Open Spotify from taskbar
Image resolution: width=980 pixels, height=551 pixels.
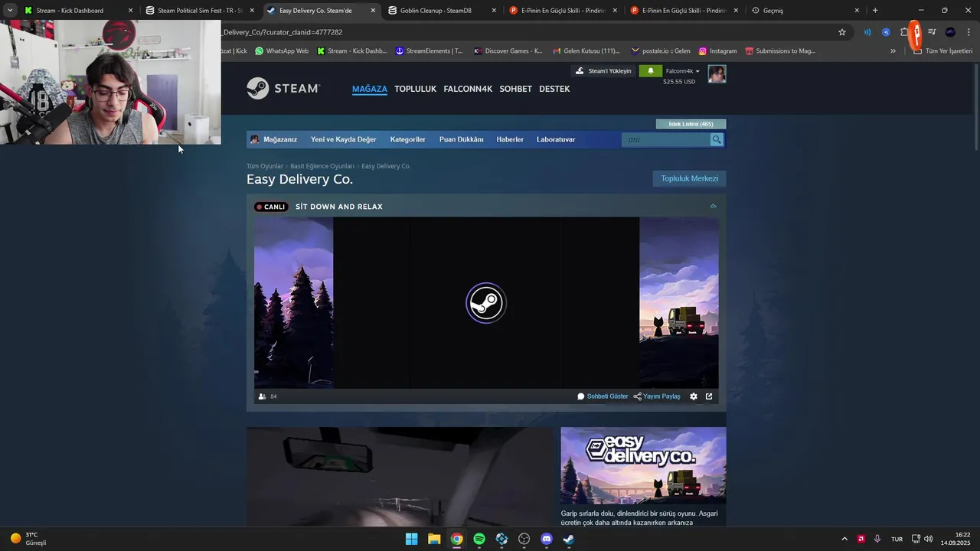pyautogui.click(x=479, y=539)
